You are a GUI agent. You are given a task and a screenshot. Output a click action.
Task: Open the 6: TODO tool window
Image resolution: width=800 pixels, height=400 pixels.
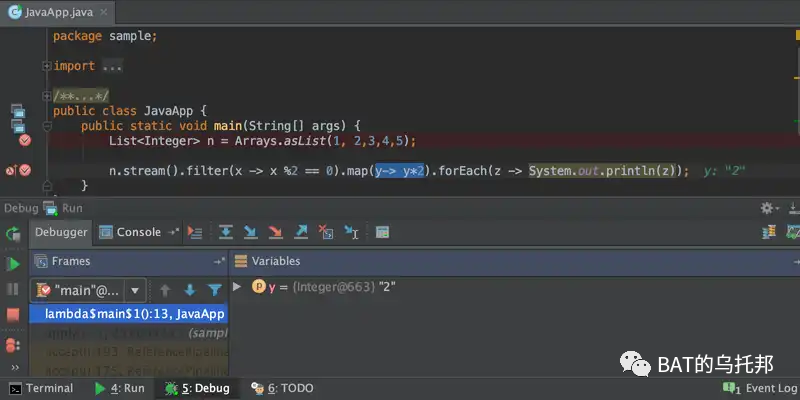[282, 389]
